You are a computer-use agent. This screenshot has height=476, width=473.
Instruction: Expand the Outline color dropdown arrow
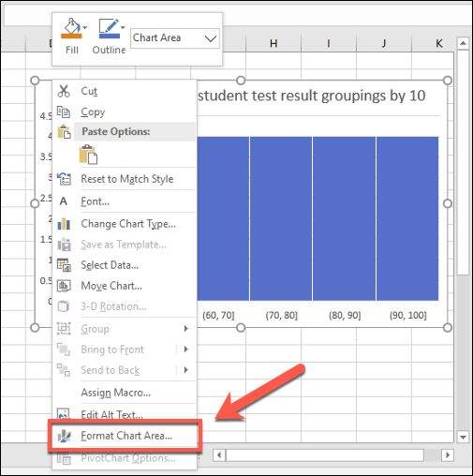coord(123,27)
